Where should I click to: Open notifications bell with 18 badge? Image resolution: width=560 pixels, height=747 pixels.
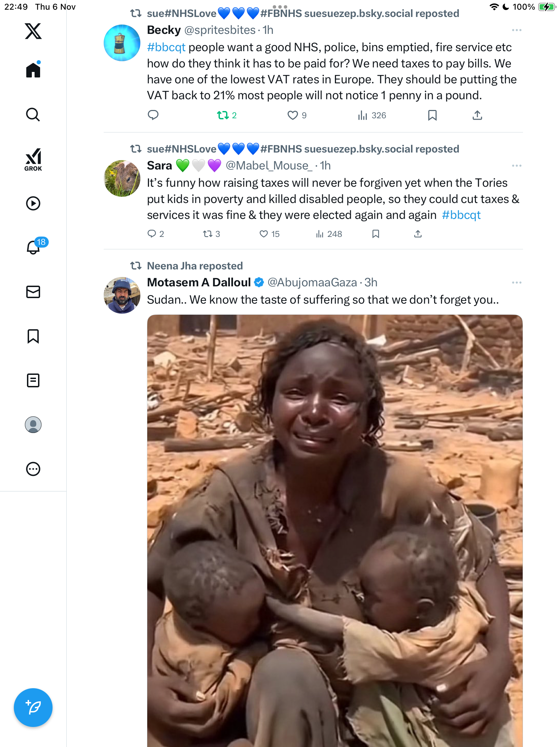point(34,247)
